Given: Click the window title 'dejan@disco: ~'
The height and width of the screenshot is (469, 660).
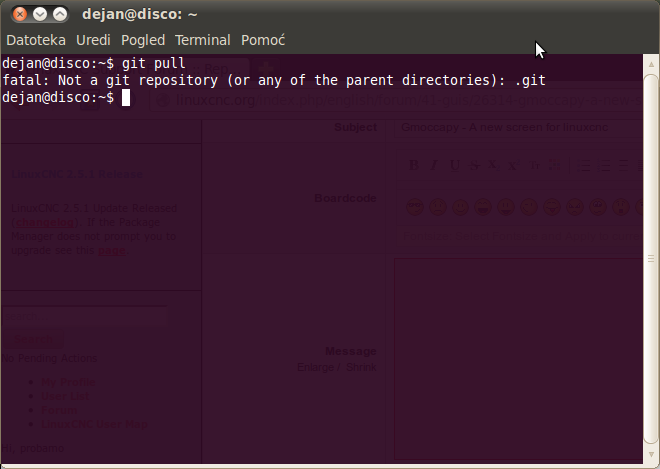Looking at the screenshot, I should tap(140, 14).
